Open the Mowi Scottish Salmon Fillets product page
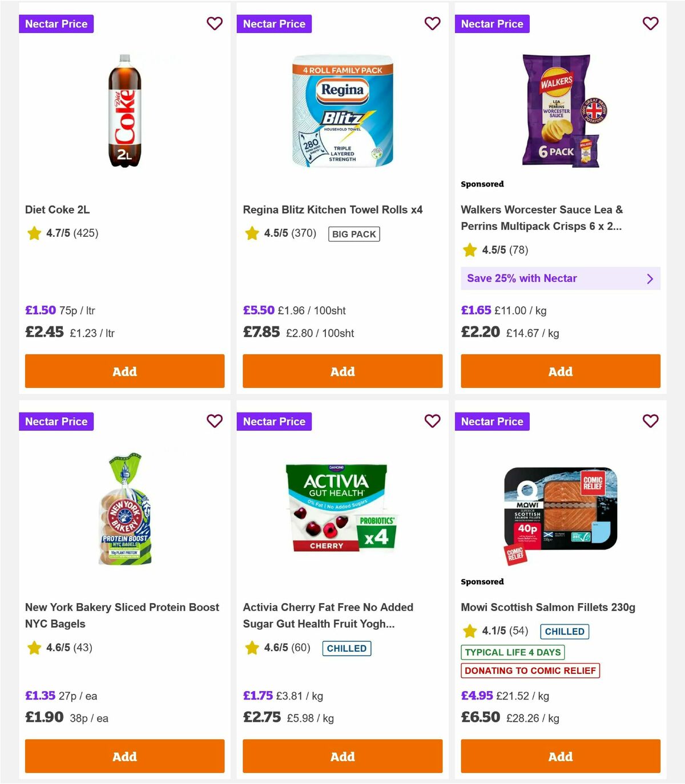The width and height of the screenshot is (685, 784). click(x=550, y=607)
